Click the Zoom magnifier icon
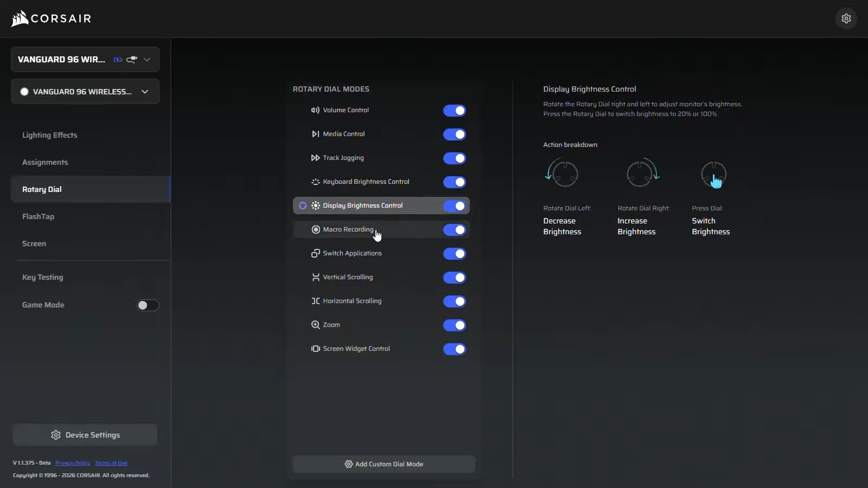The width and height of the screenshot is (868, 488). (315, 325)
